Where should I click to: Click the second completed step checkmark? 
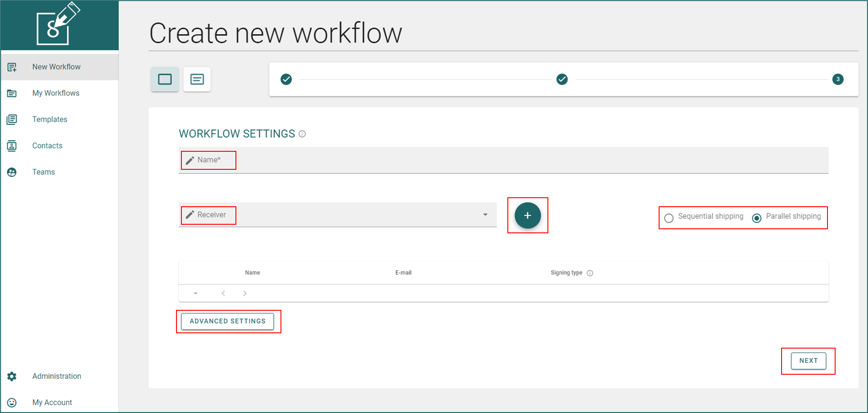coord(562,79)
